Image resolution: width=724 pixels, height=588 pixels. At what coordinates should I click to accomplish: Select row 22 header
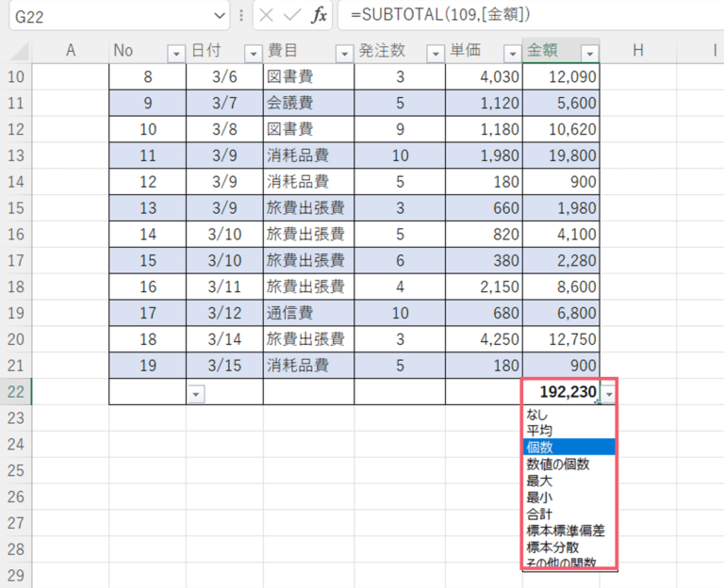click(x=16, y=392)
